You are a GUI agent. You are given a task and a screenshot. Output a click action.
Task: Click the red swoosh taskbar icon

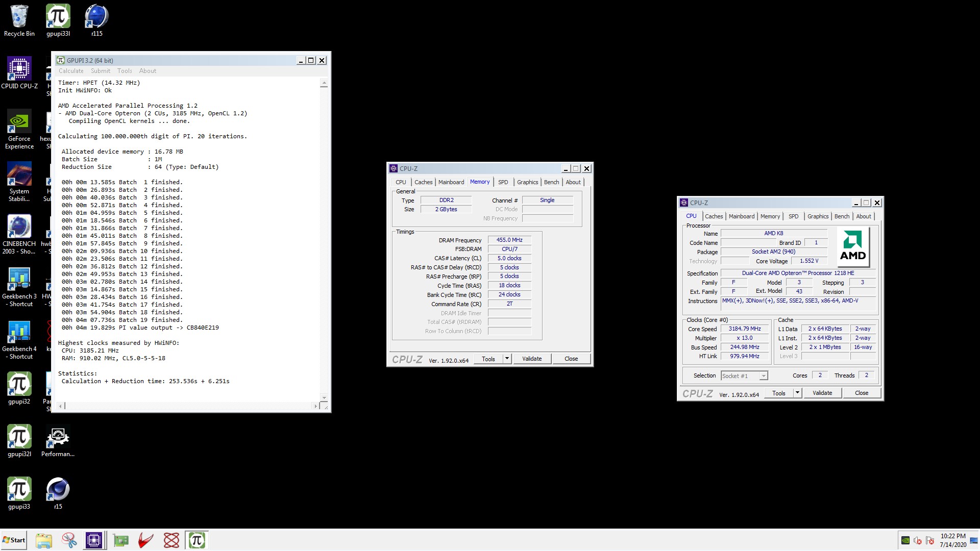[x=146, y=540]
